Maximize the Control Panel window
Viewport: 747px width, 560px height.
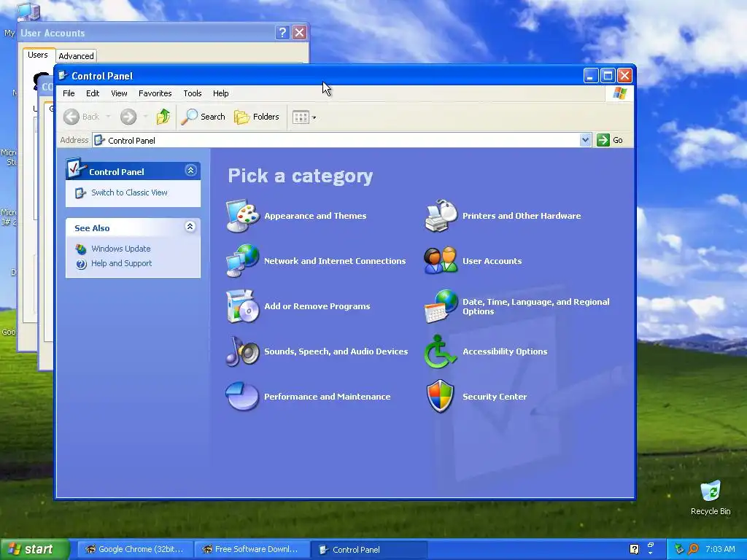click(608, 75)
